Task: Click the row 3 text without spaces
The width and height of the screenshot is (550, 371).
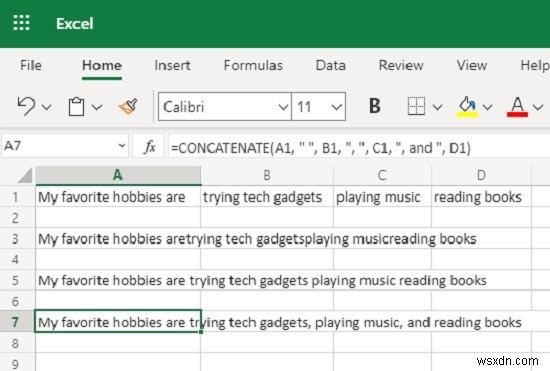Action: (x=257, y=239)
